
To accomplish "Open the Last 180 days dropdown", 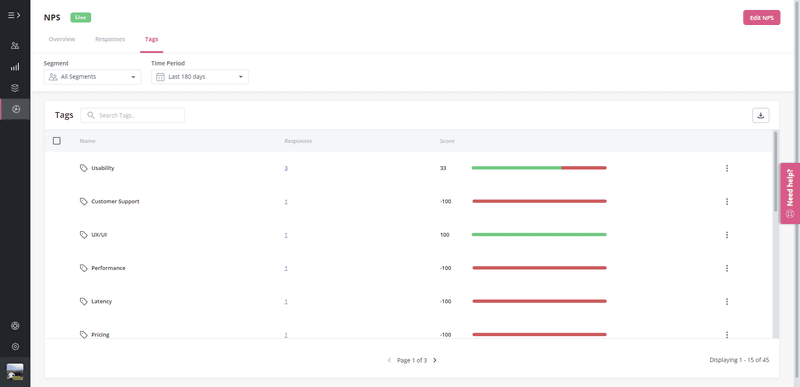I will [200, 77].
